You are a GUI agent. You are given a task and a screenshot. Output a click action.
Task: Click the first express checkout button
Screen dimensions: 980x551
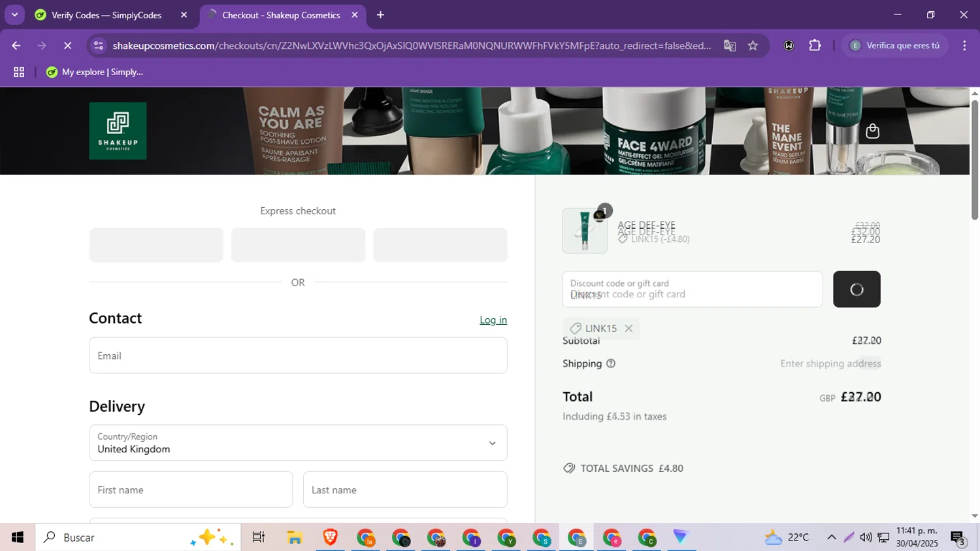click(x=156, y=245)
